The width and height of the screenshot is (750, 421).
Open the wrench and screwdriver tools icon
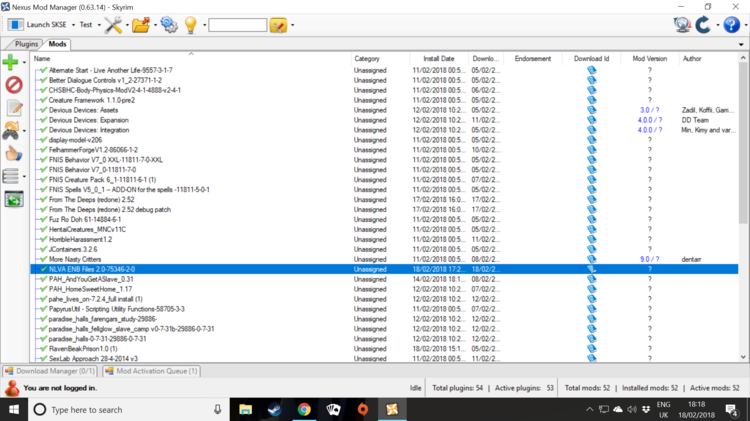pyautogui.click(x=113, y=25)
